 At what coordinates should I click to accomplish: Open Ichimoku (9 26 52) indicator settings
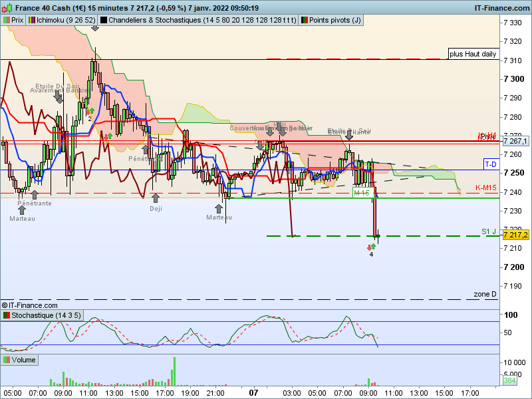point(62,20)
